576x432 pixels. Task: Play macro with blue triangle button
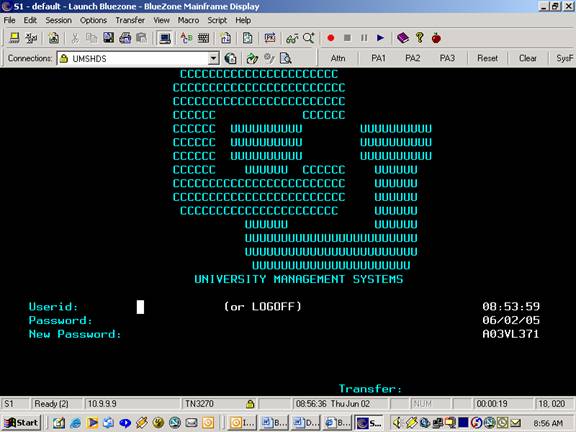(x=381, y=38)
